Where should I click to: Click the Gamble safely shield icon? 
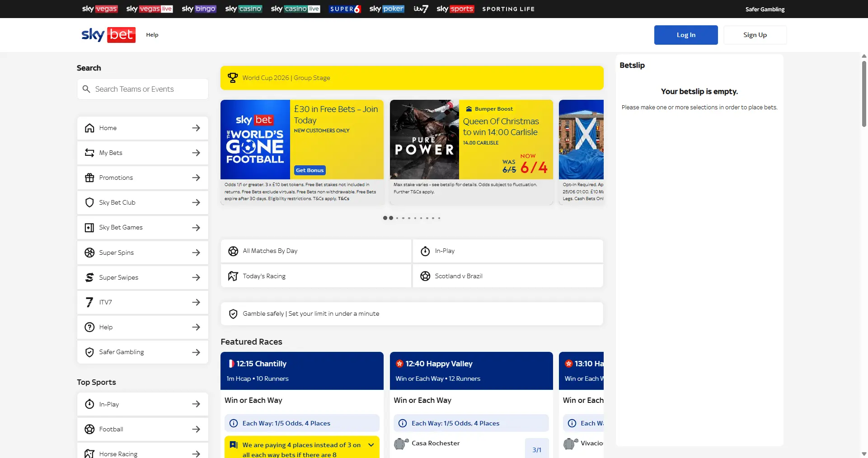[233, 314]
